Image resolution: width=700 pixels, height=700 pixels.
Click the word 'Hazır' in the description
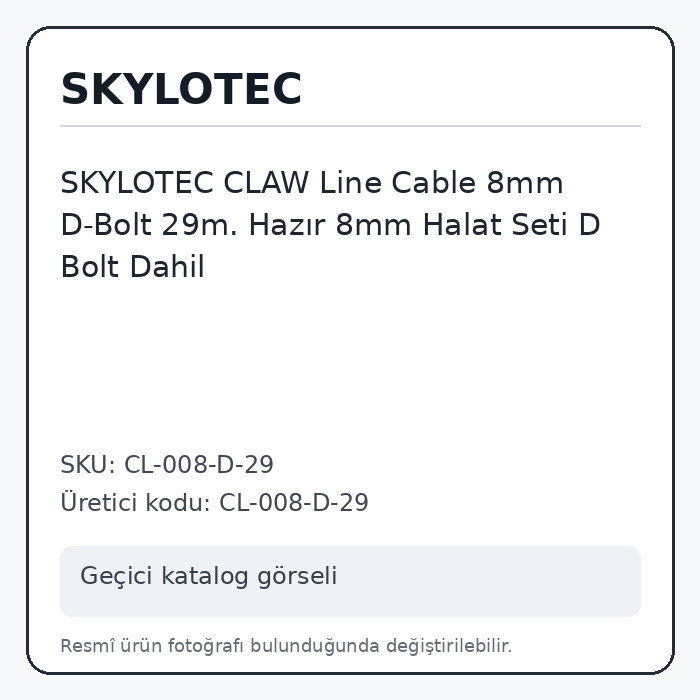coord(287,225)
